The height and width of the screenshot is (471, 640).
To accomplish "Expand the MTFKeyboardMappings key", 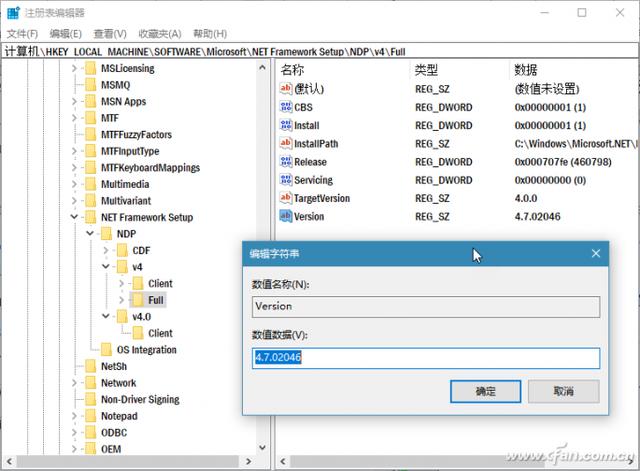I will tap(74, 168).
